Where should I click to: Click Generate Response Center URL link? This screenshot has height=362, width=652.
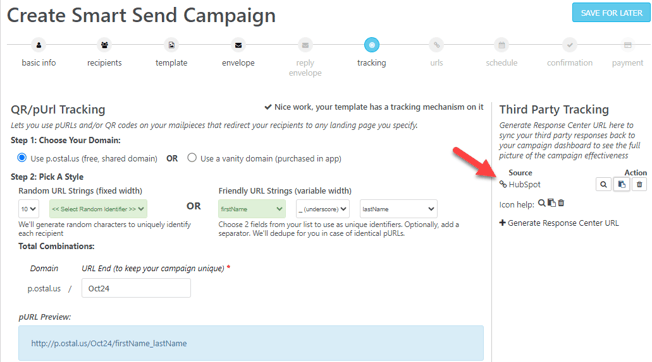coord(559,223)
